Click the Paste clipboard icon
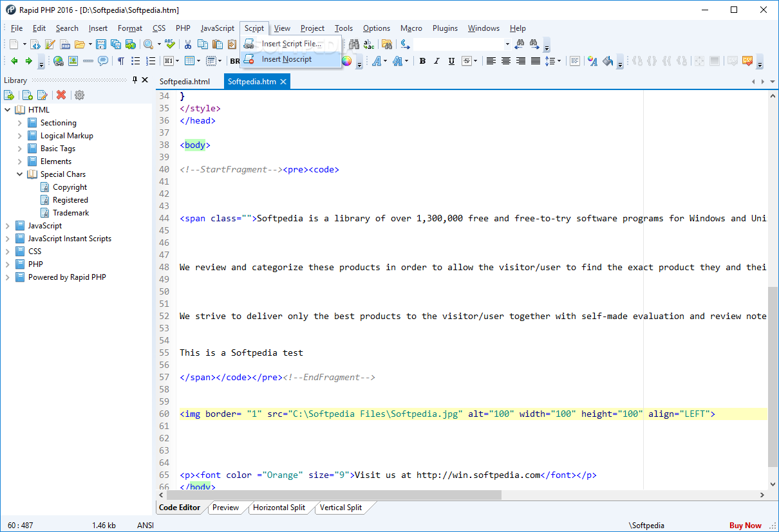The image size is (779, 532). pyautogui.click(x=218, y=44)
